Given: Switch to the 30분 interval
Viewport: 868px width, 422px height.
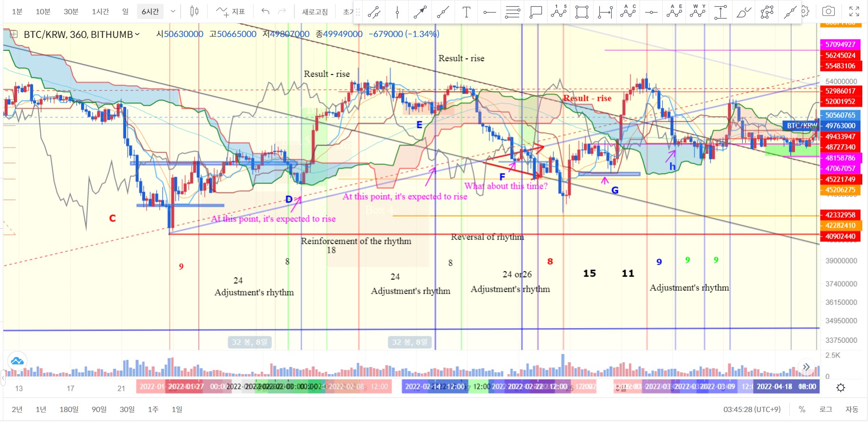Looking at the screenshot, I should [x=71, y=11].
